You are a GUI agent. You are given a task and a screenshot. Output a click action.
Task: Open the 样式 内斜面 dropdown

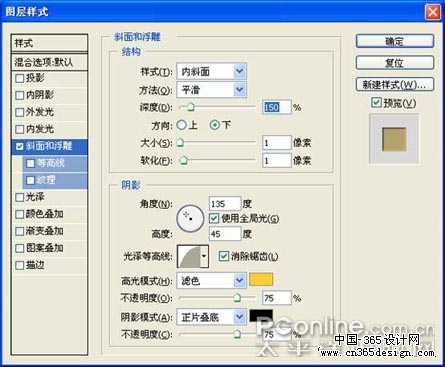[x=212, y=71]
